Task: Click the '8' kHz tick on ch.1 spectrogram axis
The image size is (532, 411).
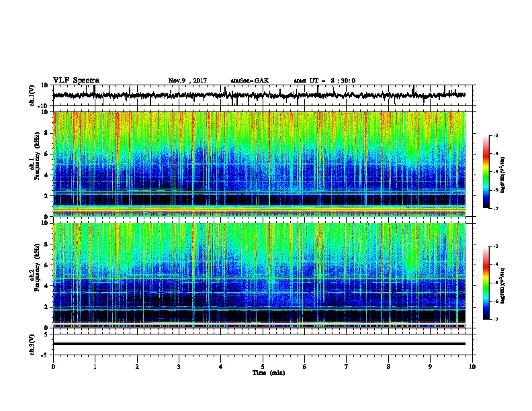Action: click(x=46, y=133)
